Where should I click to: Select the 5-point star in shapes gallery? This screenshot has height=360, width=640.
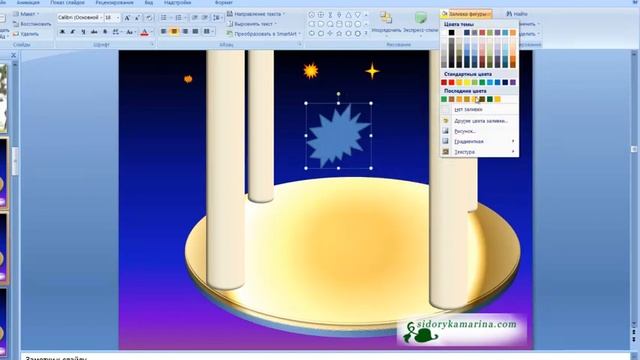pyautogui.click(x=339, y=33)
